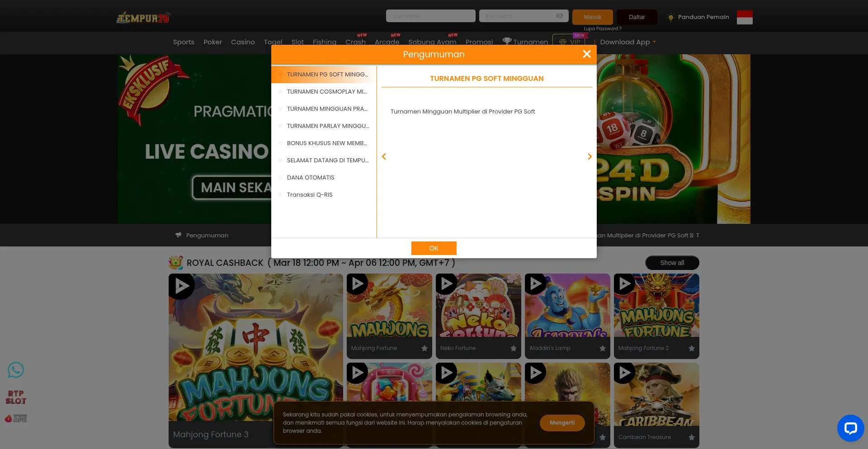Click MAIN SEKARANG banner button
This screenshot has width=868, height=449.
tap(232, 187)
